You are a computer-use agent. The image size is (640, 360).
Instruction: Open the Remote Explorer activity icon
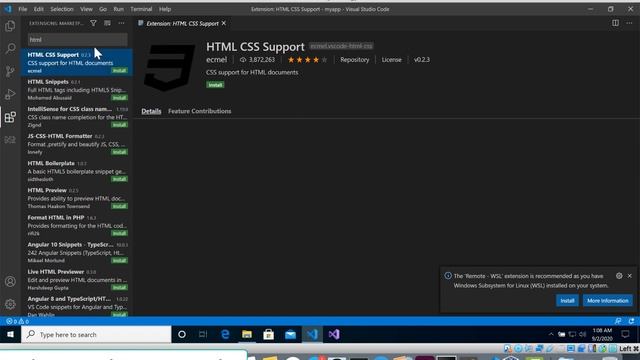pyautogui.click(x=10, y=140)
